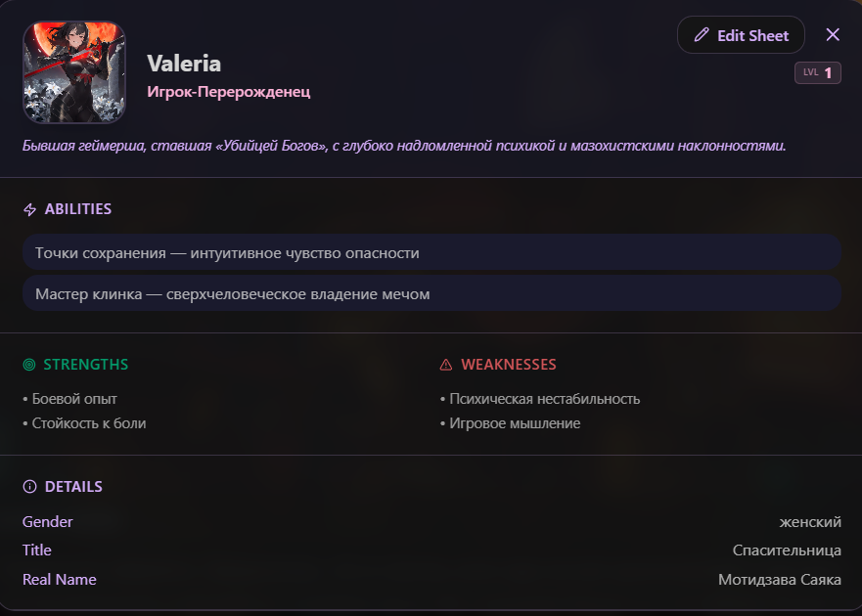Select Психическая нестабильность weakness item
The height and width of the screenshot is (616, 862).
[x=540, y=398]
